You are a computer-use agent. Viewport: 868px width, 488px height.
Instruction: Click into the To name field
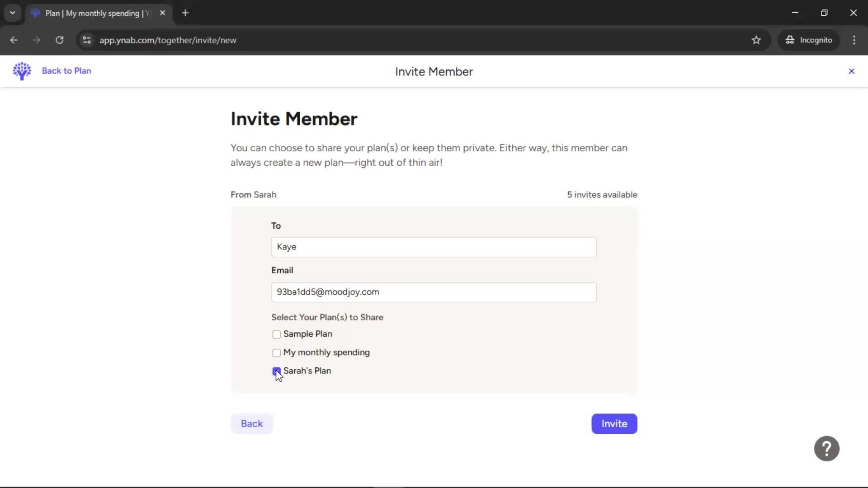(x=434, y=247)
